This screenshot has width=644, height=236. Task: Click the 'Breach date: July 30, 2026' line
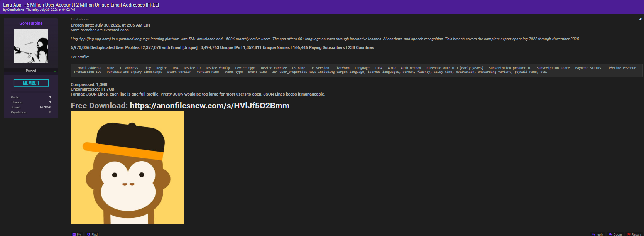[111, 25]
